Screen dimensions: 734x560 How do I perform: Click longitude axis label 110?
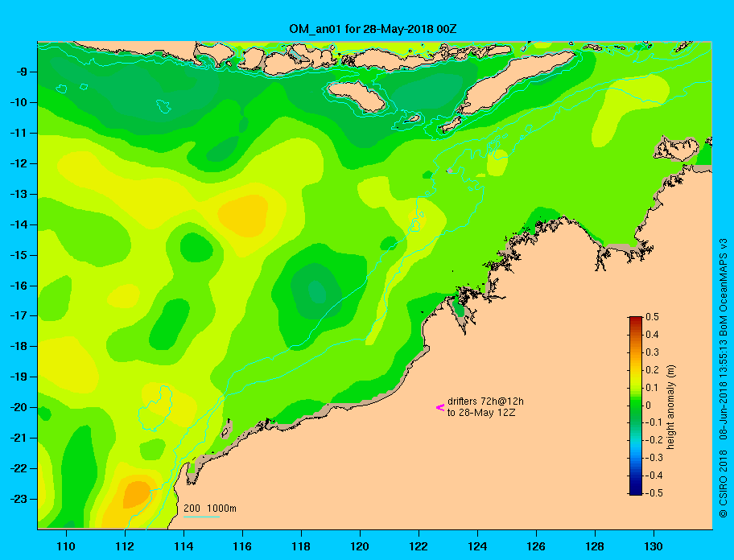(66, 546)
